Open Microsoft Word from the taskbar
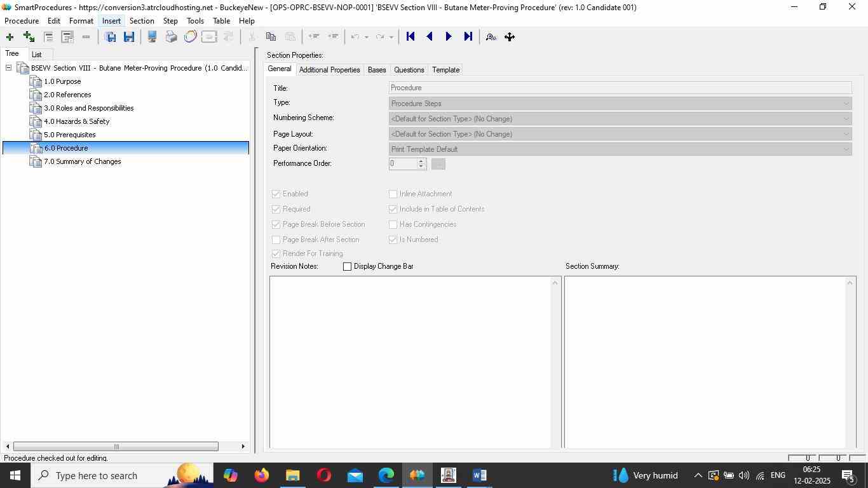Image resolution: width=868 pixels, height=488 pixels. point(480,475)
